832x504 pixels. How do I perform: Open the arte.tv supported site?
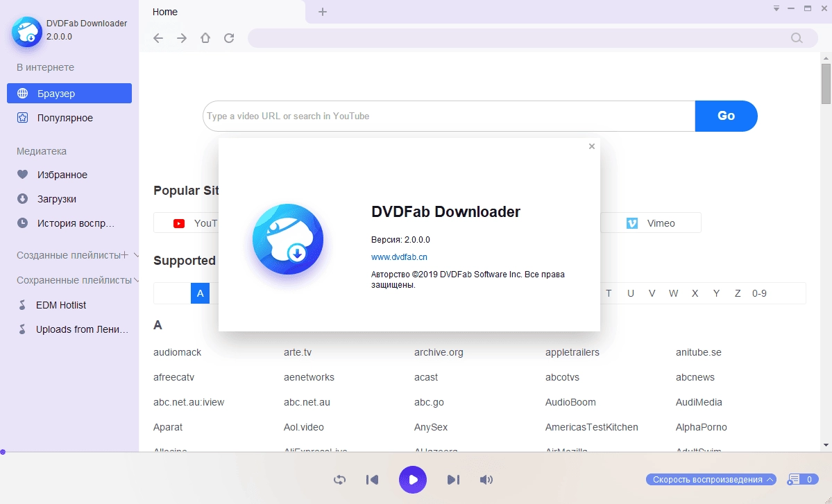(298, 352)
